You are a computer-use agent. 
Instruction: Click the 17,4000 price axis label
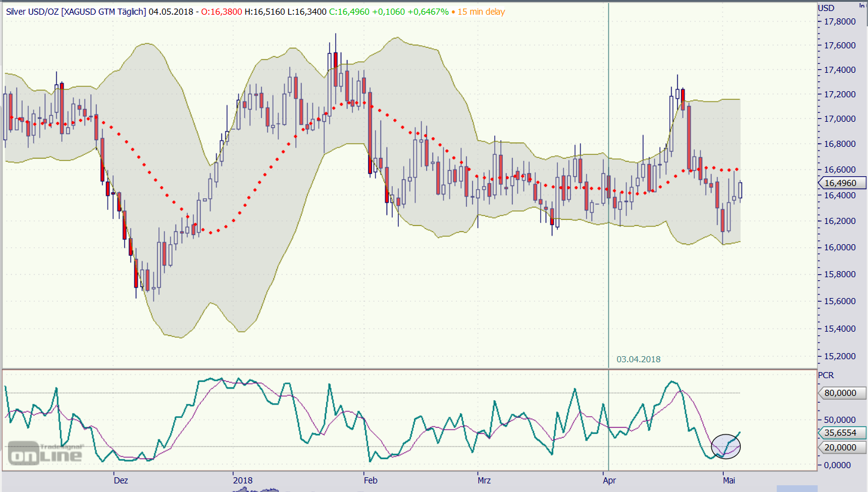coord(839,70)
